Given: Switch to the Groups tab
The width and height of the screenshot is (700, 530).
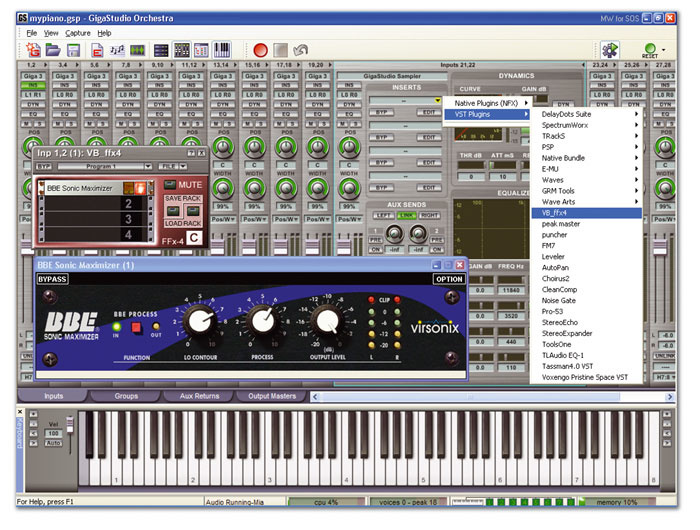Looking at the screenshot, I should 126,396.
